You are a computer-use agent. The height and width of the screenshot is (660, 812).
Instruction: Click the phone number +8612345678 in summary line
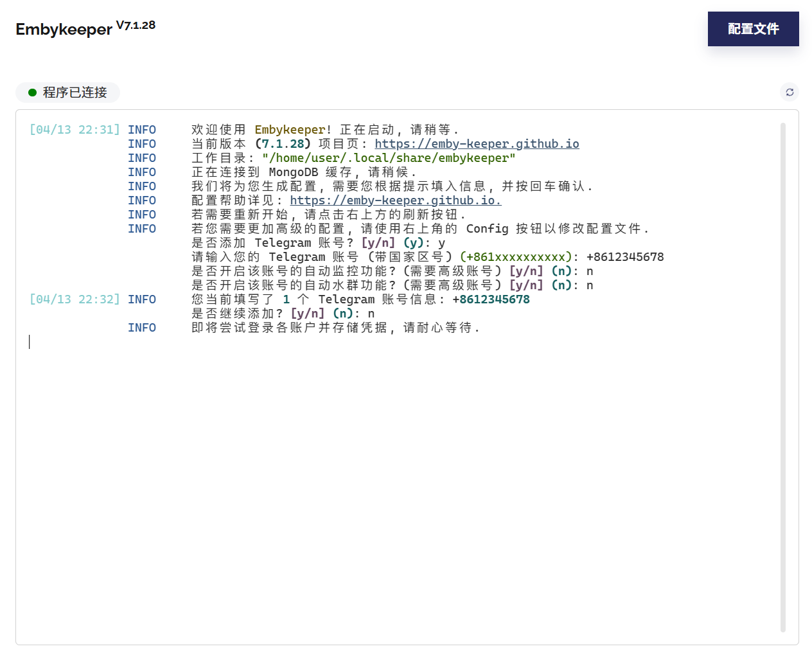point(491,299)
